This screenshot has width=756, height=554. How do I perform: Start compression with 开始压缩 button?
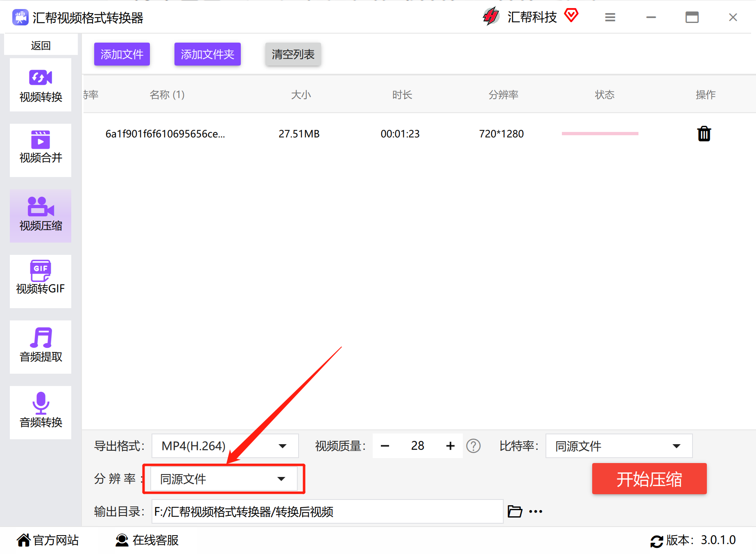point(650,479)
